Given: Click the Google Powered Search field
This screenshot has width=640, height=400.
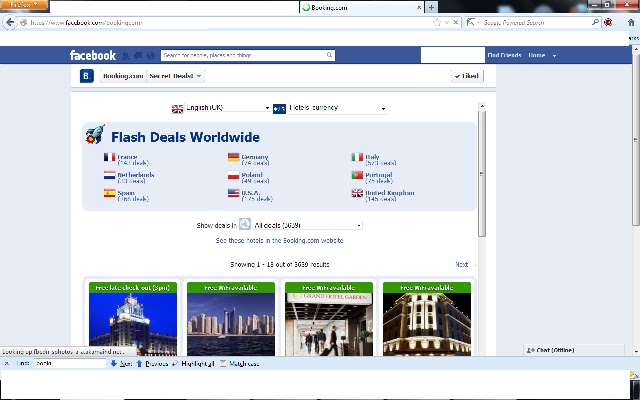Looking at the screenshot, I should click(536, 22).
